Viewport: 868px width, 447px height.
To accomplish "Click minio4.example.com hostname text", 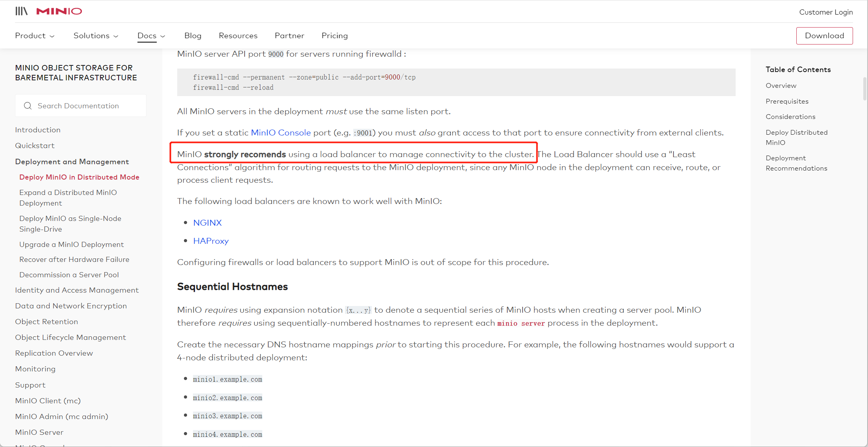I will pyautogui.click(x=227, y=434).
